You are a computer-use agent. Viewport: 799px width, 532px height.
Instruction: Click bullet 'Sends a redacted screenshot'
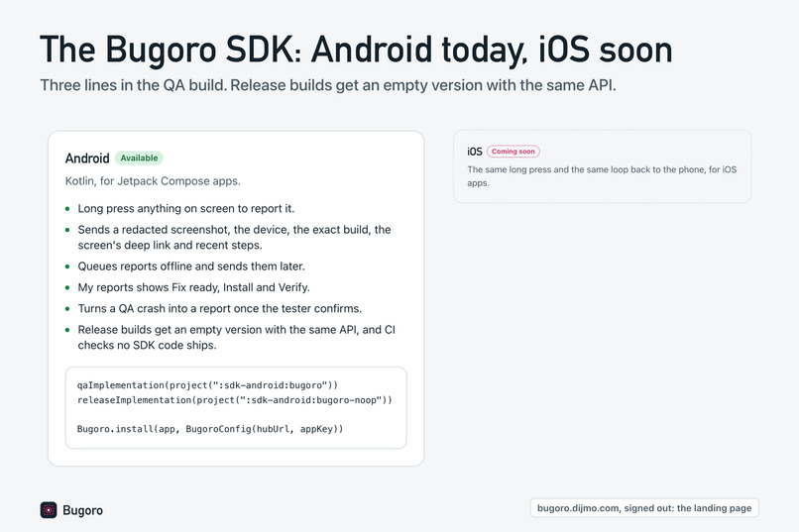[x=234, y=237]
